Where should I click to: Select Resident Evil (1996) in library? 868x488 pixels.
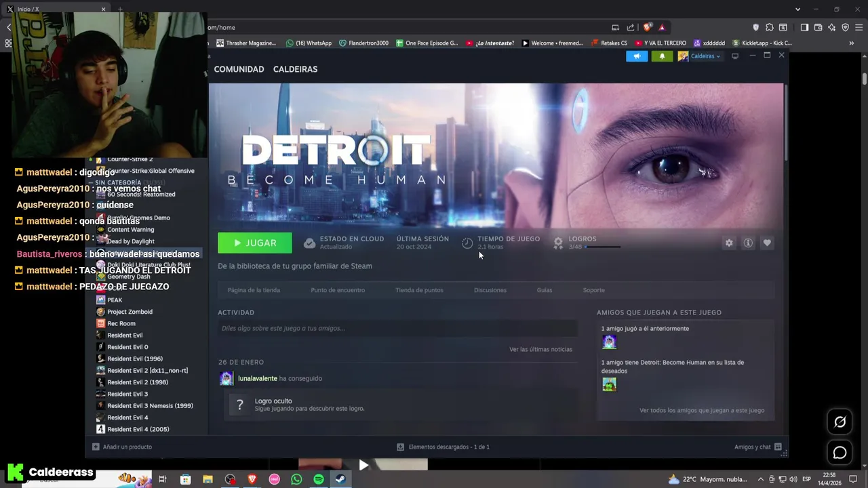tap(134, 359)
